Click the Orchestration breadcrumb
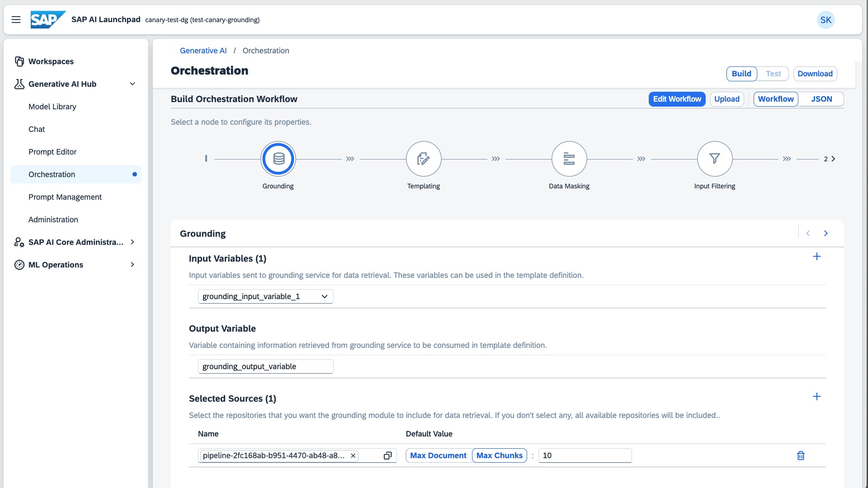The height and width of the screenshot is (488, 868). click(x=266, y=51)
